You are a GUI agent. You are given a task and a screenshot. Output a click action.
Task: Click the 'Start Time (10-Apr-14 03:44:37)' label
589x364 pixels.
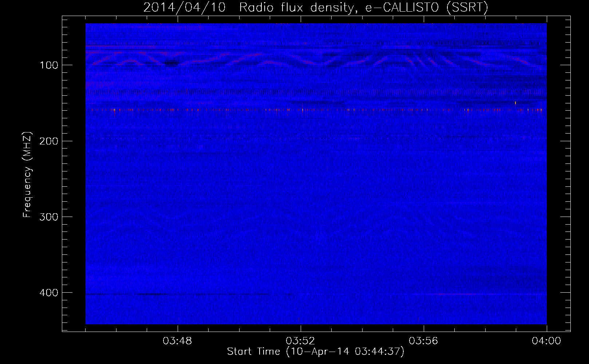316,352
